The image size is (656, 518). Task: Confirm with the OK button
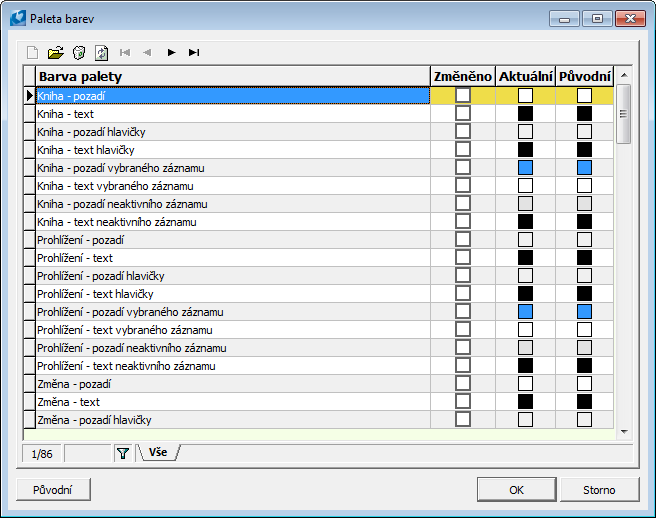[x=517, y=490]
